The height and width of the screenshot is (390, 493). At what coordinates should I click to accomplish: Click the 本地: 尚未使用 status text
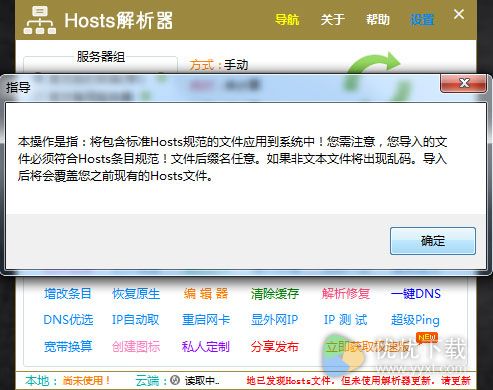click(x=68, y=380)
